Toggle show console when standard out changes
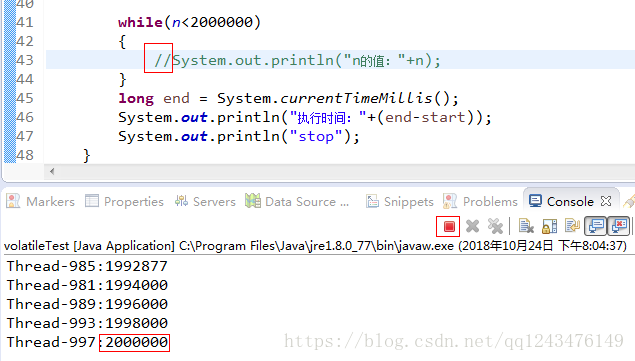This screenshot has width=635, height=361. (596, 226)
